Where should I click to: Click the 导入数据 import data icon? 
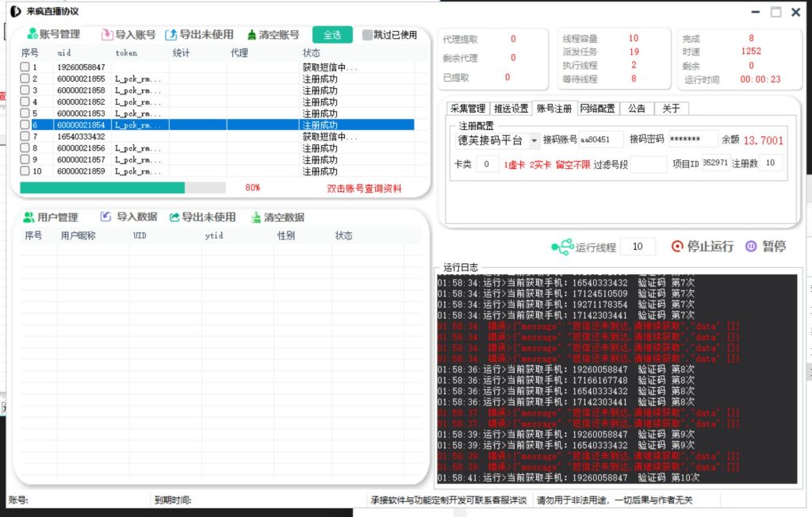(106, 217)
